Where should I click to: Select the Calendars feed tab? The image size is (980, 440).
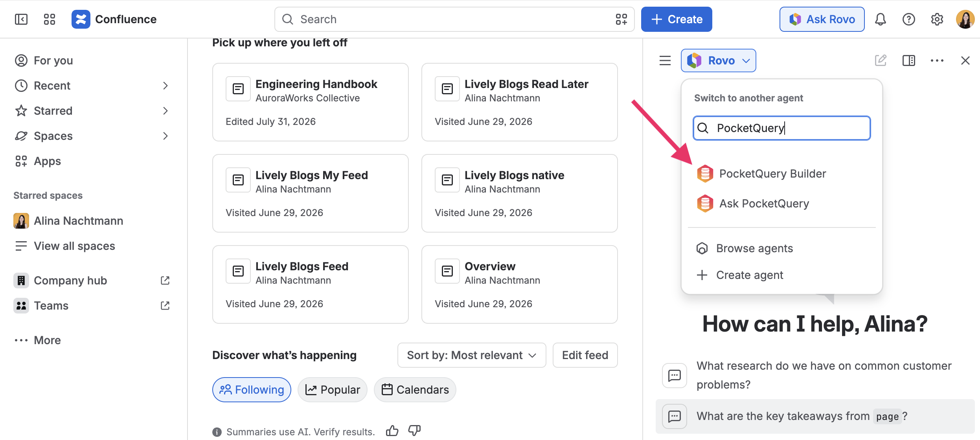tap(415, 390)
